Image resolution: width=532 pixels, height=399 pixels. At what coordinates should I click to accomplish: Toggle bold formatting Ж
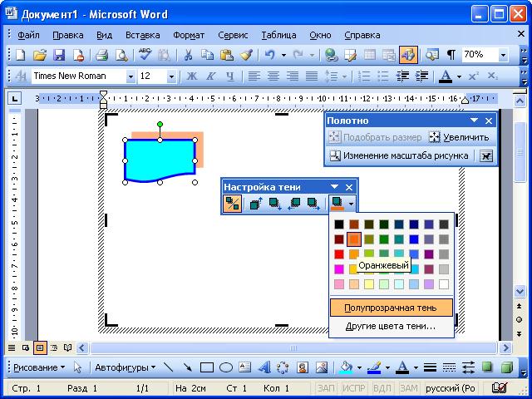192,76
